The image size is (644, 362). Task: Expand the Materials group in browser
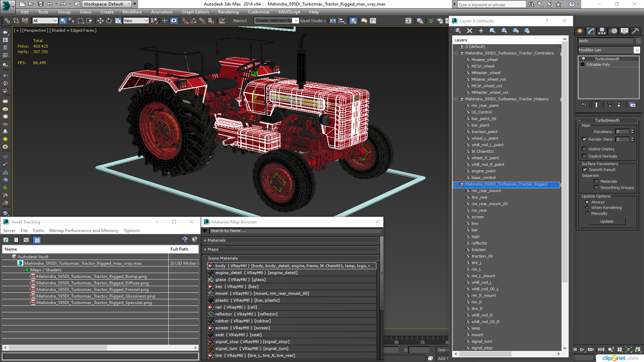205,240
